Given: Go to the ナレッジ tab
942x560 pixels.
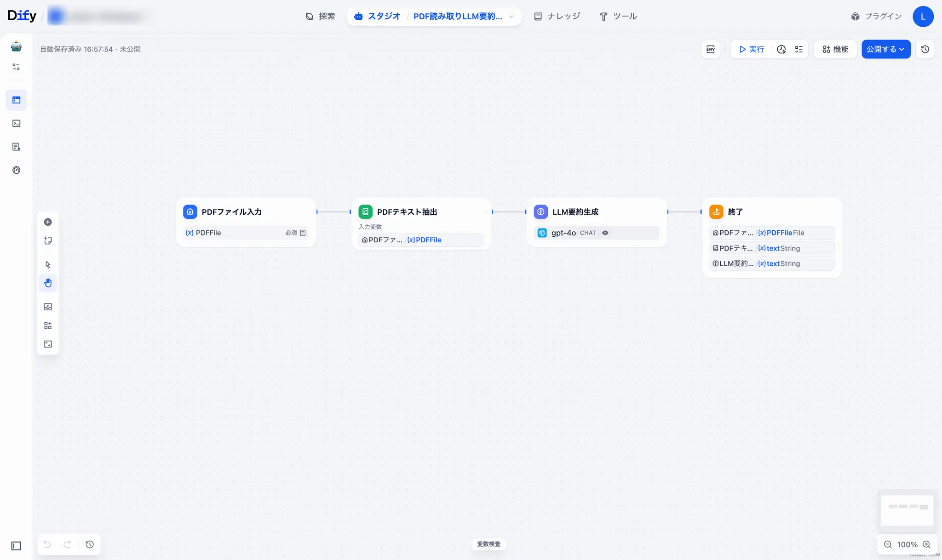Looking at the screenshot, I should [x=557, y=17].
